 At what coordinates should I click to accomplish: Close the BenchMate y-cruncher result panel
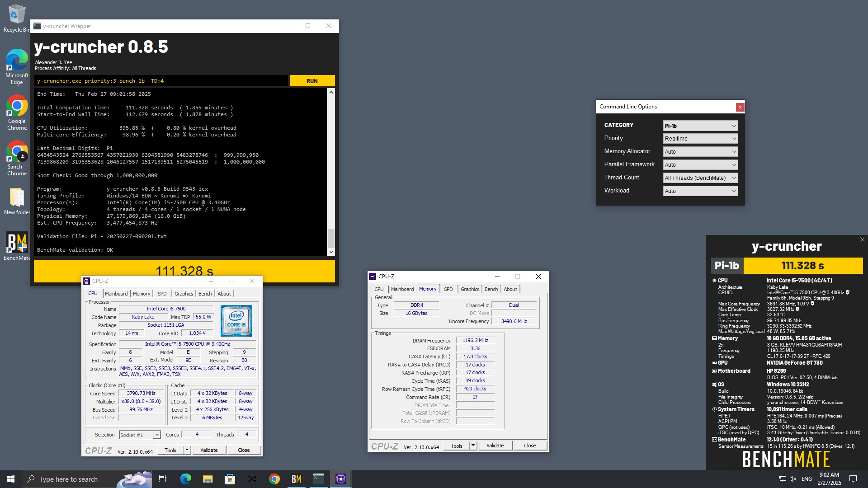[862, 240]
